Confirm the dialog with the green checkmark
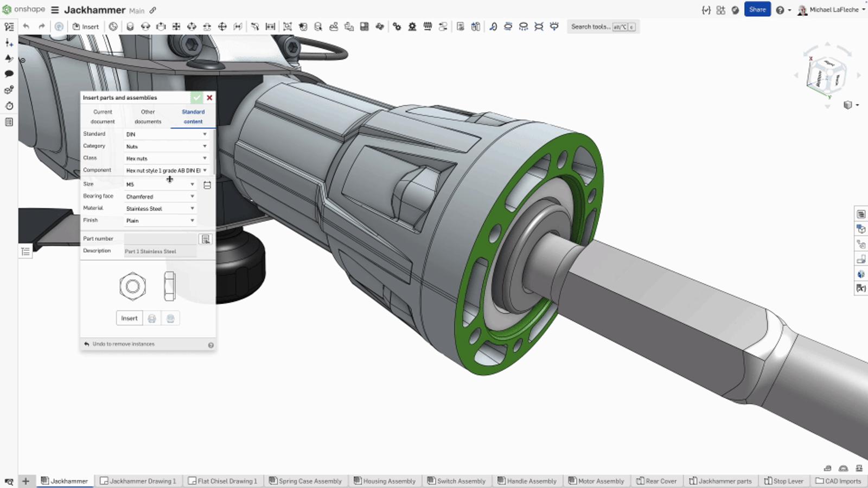Image resolution: width=868 pixels, height=488 pixels. 196,98
